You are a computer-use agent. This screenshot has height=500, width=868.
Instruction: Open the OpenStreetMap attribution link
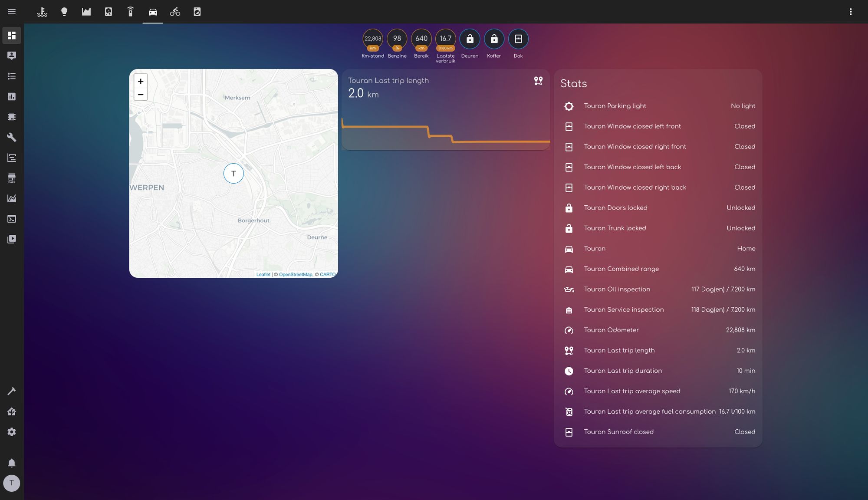click(295, 274)
